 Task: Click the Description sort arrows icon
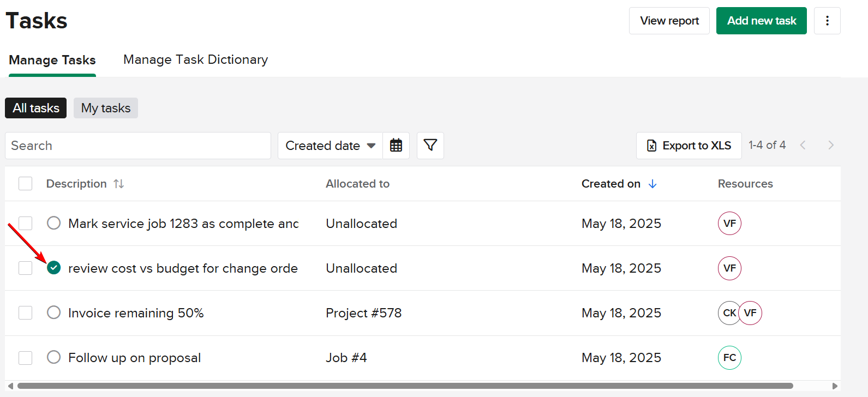point(119,184)
